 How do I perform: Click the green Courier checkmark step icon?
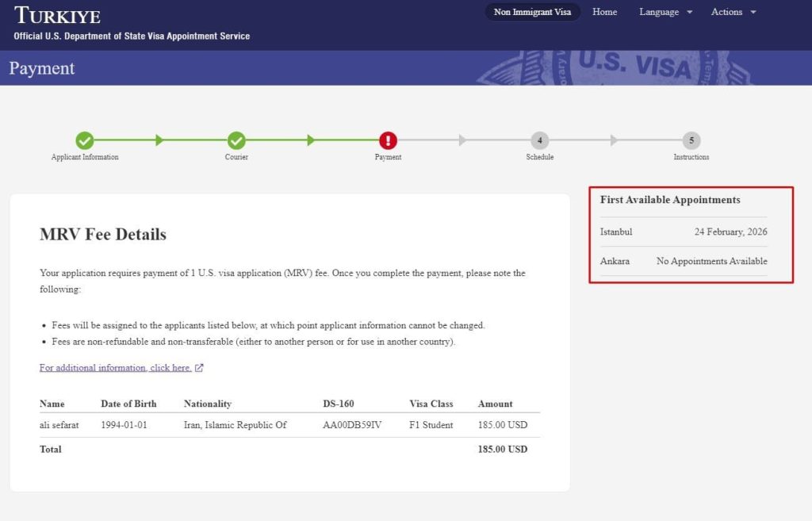coord(236,140)
